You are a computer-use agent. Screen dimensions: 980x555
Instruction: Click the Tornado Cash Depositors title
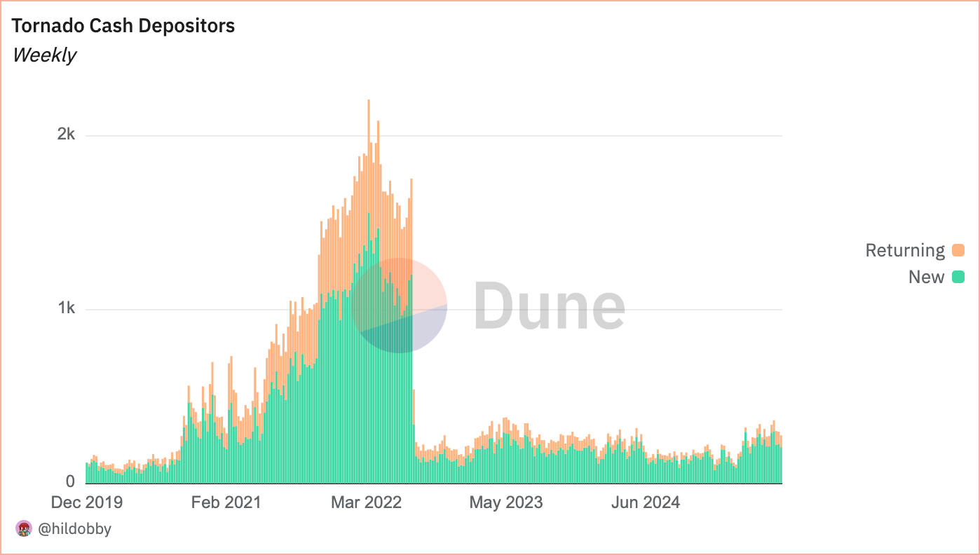(x=123, y=26)
